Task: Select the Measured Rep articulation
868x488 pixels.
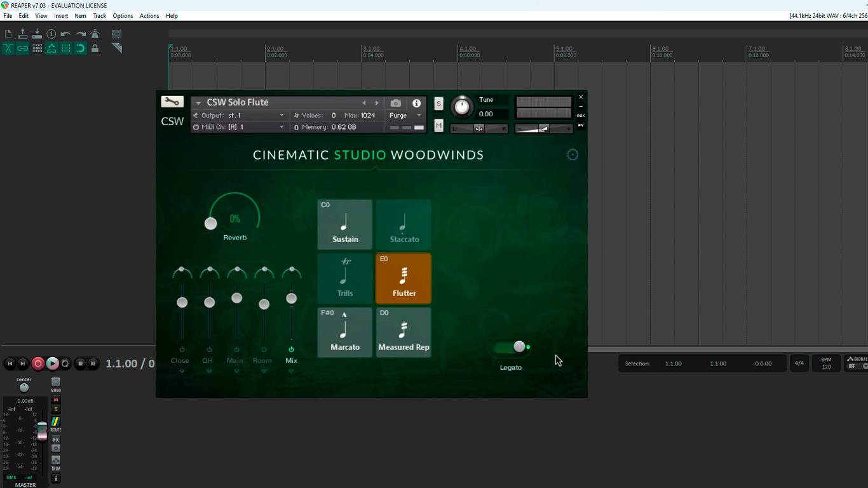Action: pyautogui.click(x=403, y=332)
